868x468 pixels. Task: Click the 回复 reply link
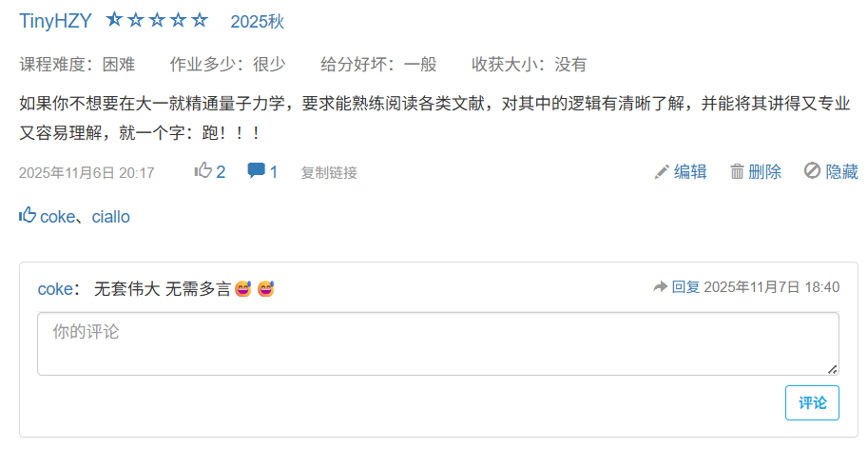(x=685, y=287)
